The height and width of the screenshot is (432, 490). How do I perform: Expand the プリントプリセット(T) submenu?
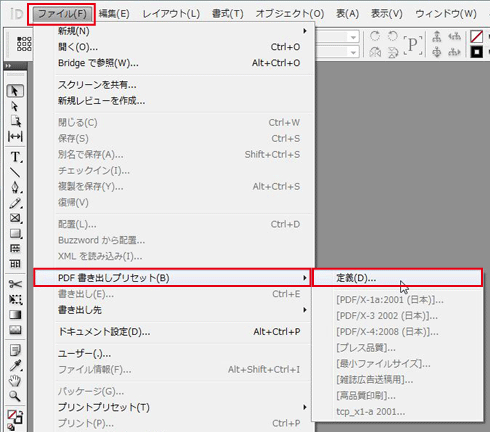(x=173, y=407)
